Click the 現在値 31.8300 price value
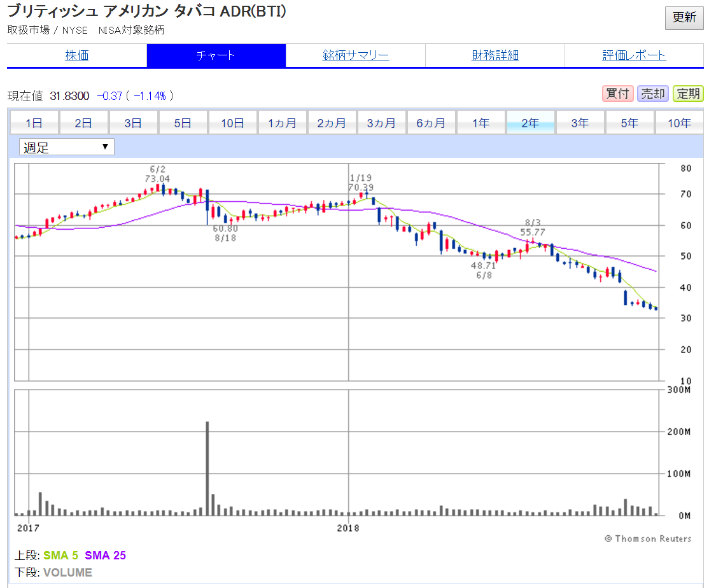The width and height of the screenshot is (709, 588). (69, 96)
